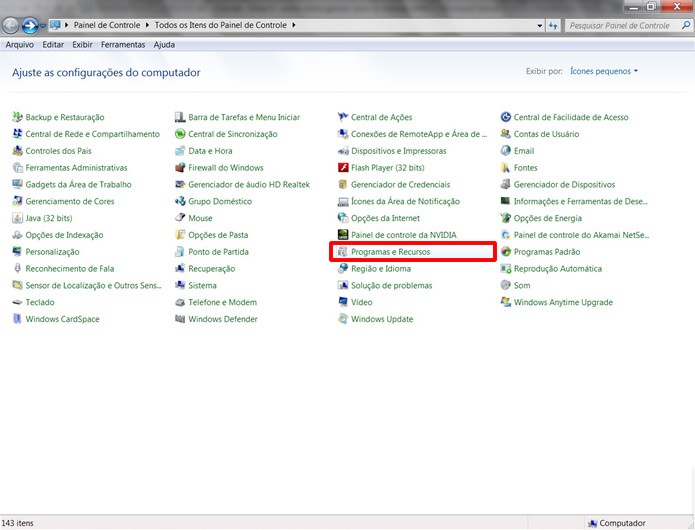Click the Windows Defender icon
This screenshot has width=695, height=530.
pos(180,319)
